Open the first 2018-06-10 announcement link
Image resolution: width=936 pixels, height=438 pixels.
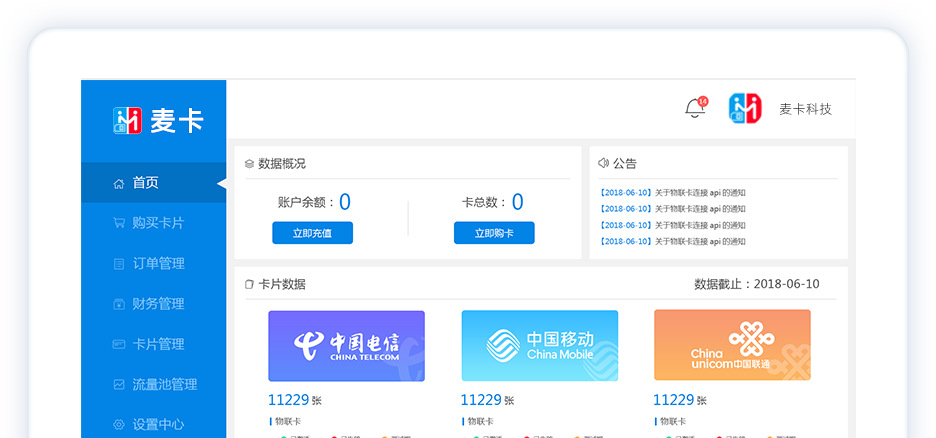pos(672,193)
